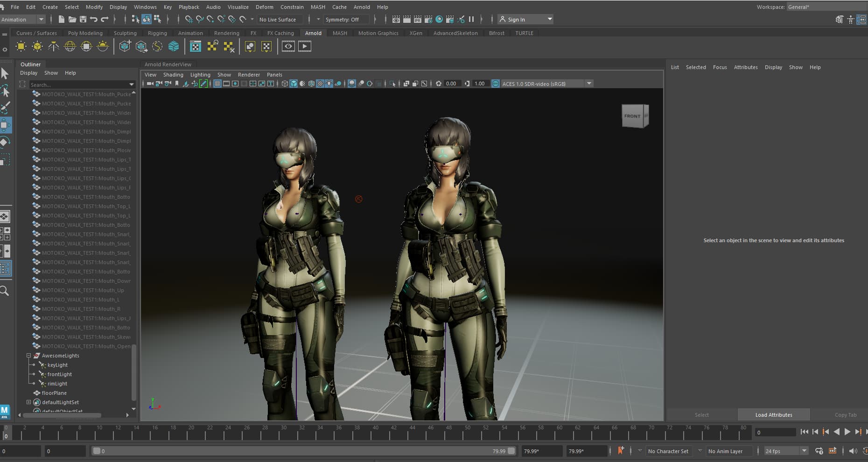Create Arnold volume from the shelf
The height and width of the screenshot is (462, 868).
tap(174, 46)
